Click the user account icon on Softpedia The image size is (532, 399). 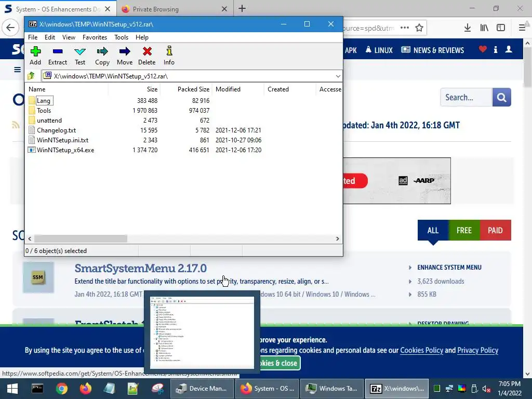pyautogui.click(x=509, y=49)
